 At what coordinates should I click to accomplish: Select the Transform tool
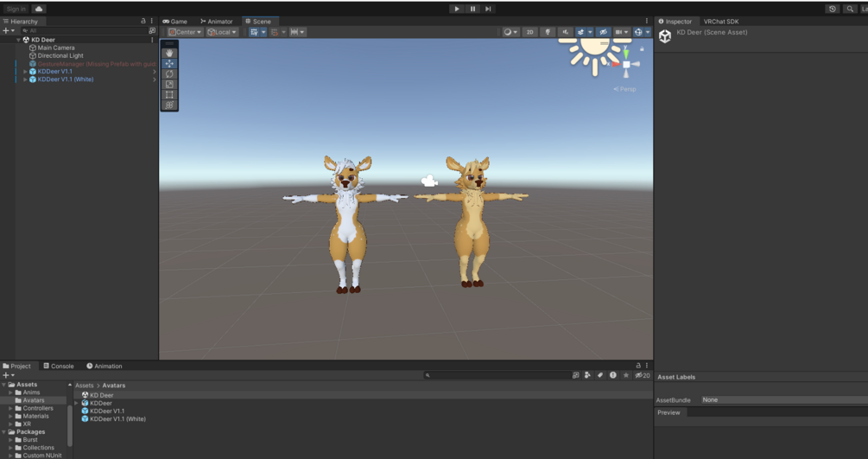pos(169,105)
